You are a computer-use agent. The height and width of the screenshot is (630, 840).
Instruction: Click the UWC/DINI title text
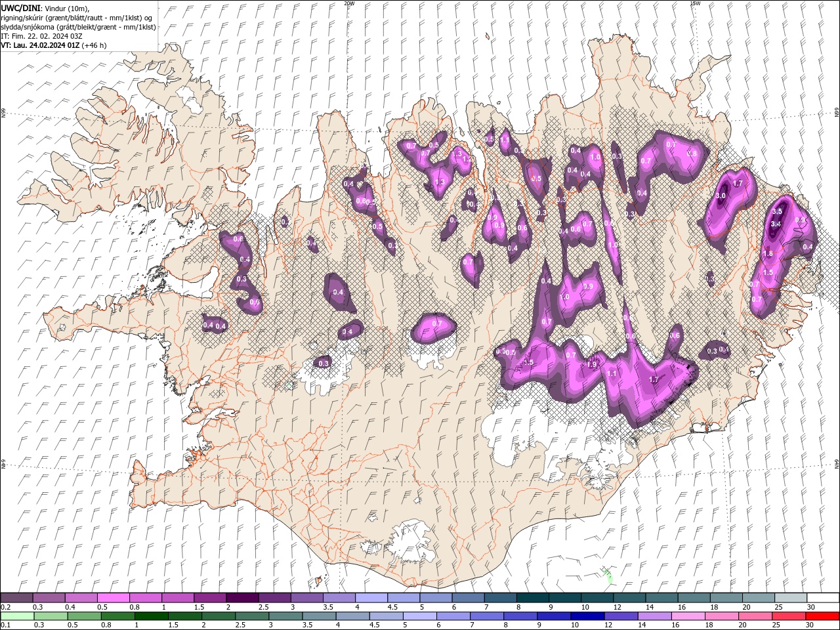coord(20,8)
